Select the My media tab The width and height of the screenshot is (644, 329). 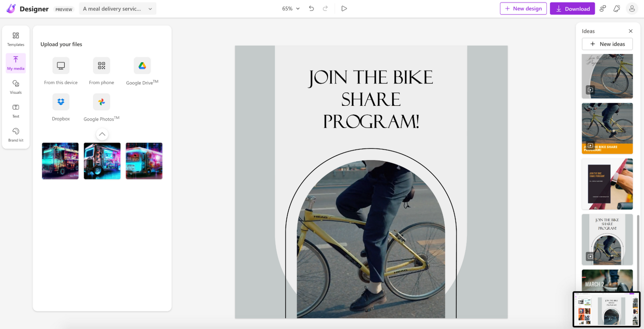point(16,63)
